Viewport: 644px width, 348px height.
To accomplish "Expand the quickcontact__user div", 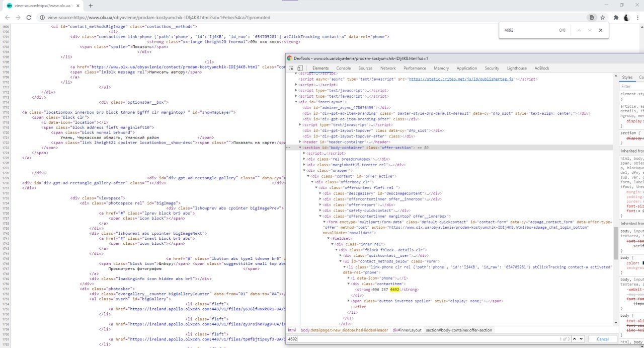I will point(341,255).
